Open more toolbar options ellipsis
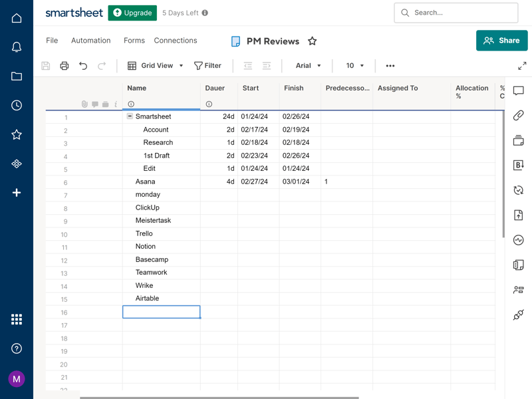The height and width of the screenshot is (399, 532). click(x=390, y=65)
